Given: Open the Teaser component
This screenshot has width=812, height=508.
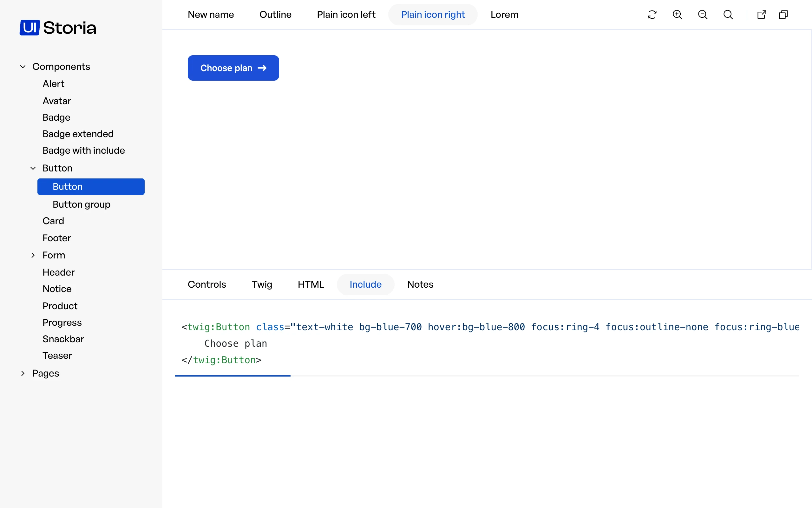Looking at the screenshot, I should coord(57,355).
